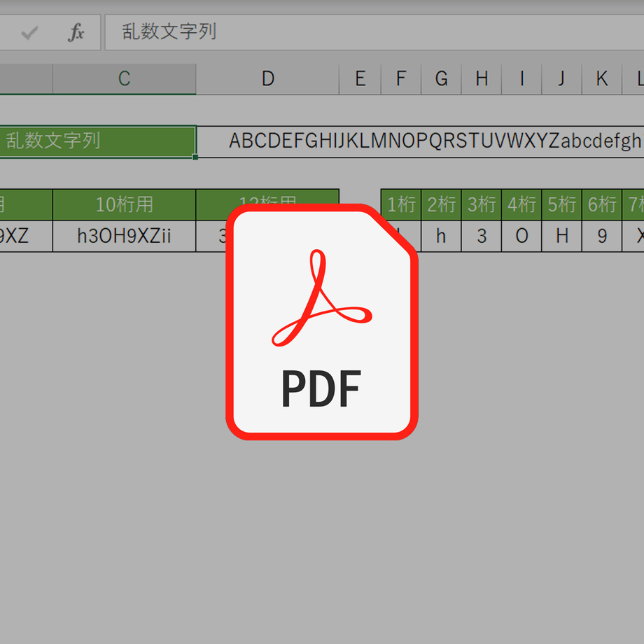Select the cell with 3 under 3桁
The width and height of the screenshot is (644, 644).
(482, 236)
